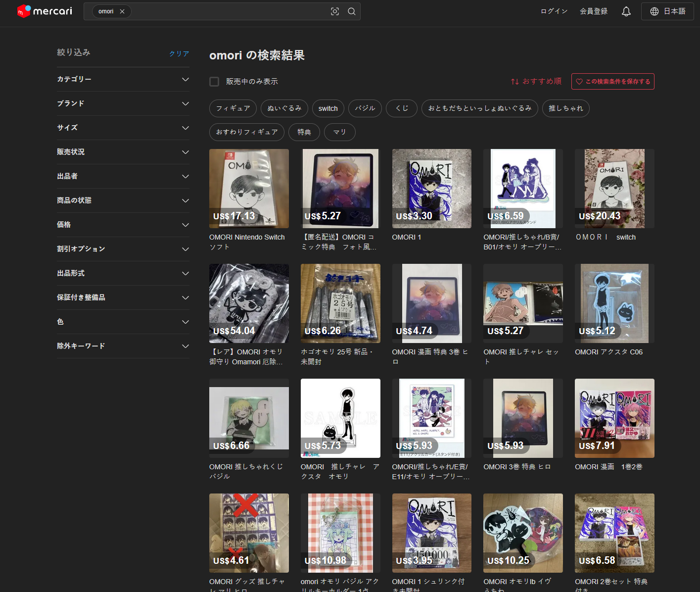Open the US$6.59 推しちゃれ/B賞 thumbnail
The width and height of the screenshot is (700, 592).
coord(523,189)
